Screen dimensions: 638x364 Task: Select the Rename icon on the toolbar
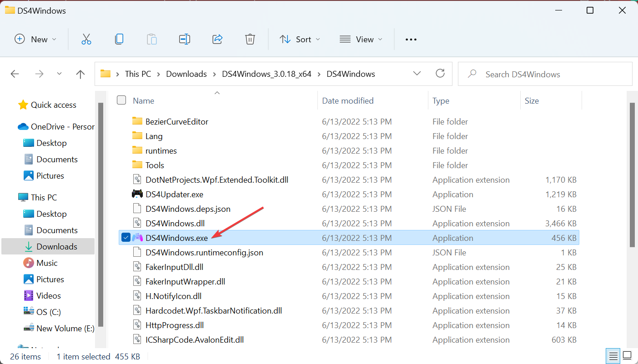[185, 39]
